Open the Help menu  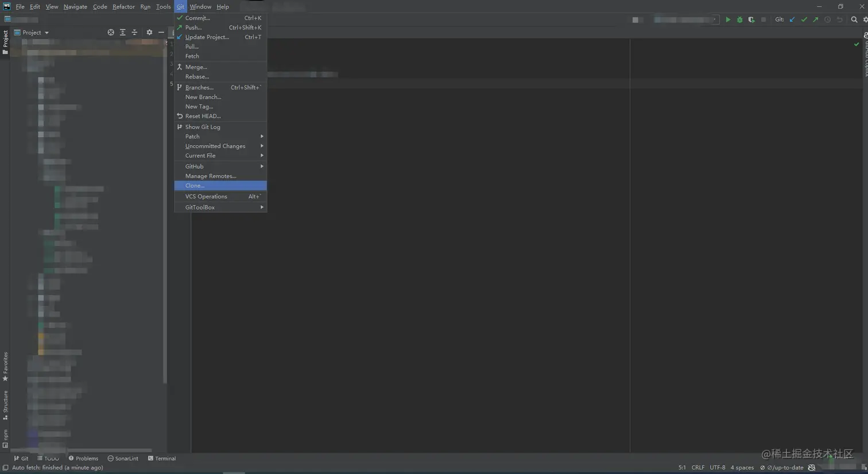[x=223, y=6]
